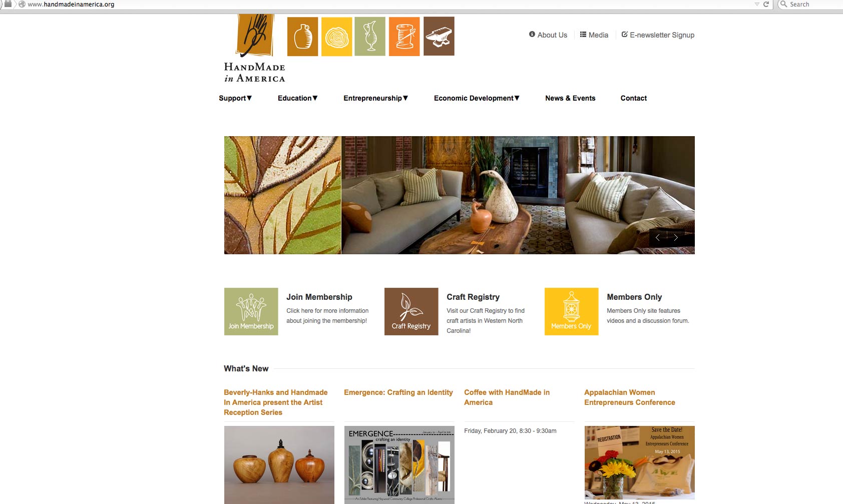Expand the Support dropdown menu

[x=235, y=98]
